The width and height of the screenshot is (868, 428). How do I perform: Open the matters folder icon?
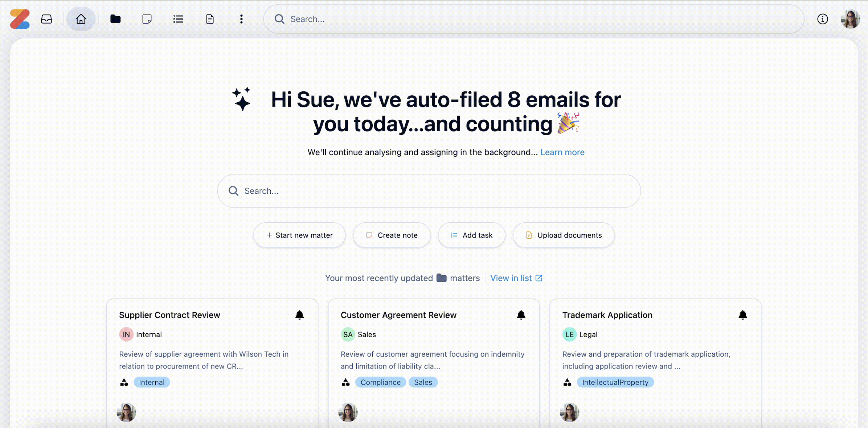(115, 19)
